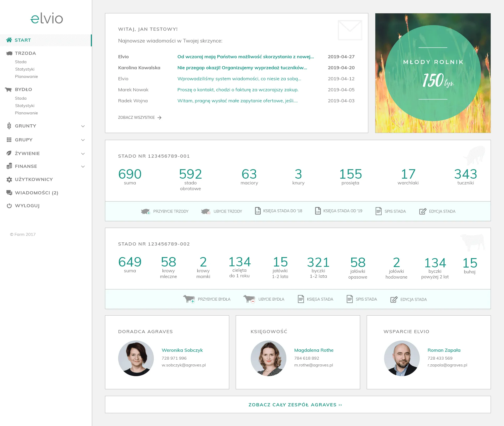
Task: Click the envelope icon in the welcome panel
Action: [350, 30]
